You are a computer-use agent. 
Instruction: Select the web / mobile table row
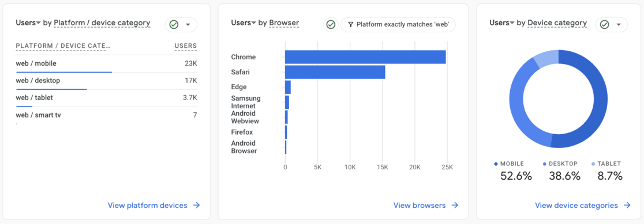[x=106, y=64]
